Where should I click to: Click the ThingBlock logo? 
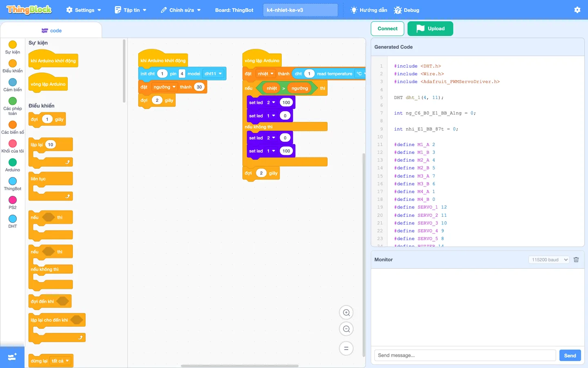click(x=29, y=10)
